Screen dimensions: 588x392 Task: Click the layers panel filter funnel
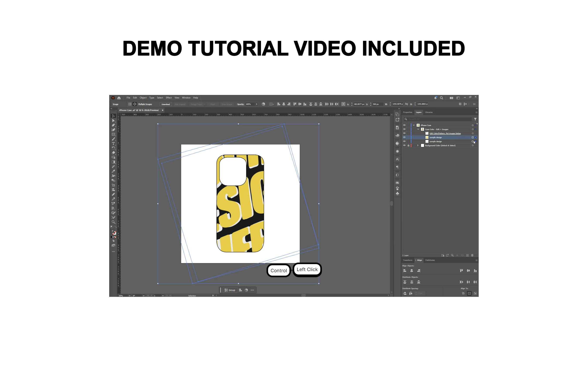[x=475, y=119]
